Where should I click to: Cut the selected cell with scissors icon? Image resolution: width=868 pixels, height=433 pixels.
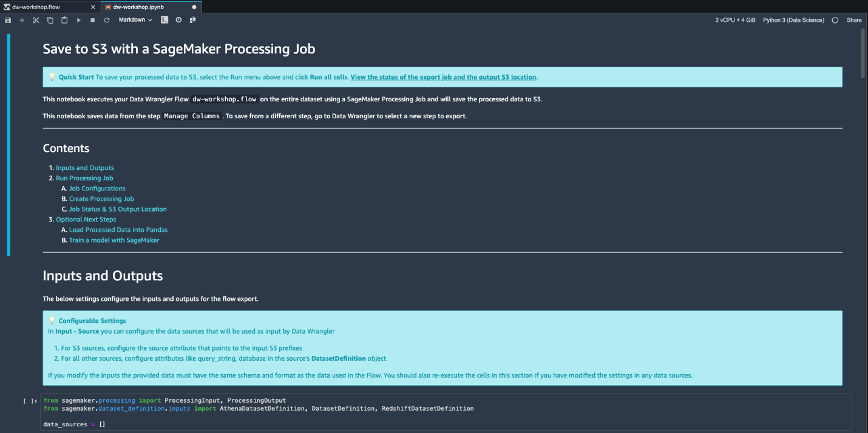pyautogui.click(x=36, y=20)
